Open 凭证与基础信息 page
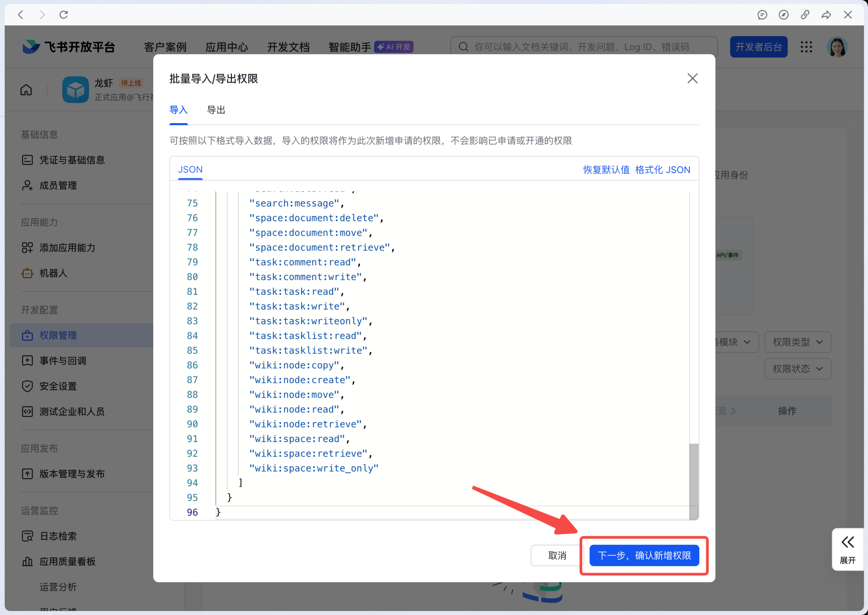Screen dimensions: 868x615 [x=72, y=160]
